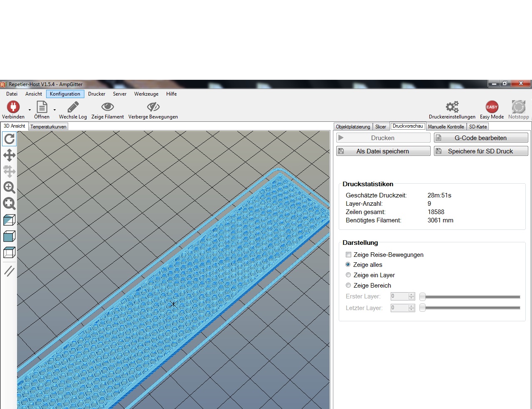Screen dimensions: 532x409
Task: Click the 3D print preview viewport
Action: 174,270
